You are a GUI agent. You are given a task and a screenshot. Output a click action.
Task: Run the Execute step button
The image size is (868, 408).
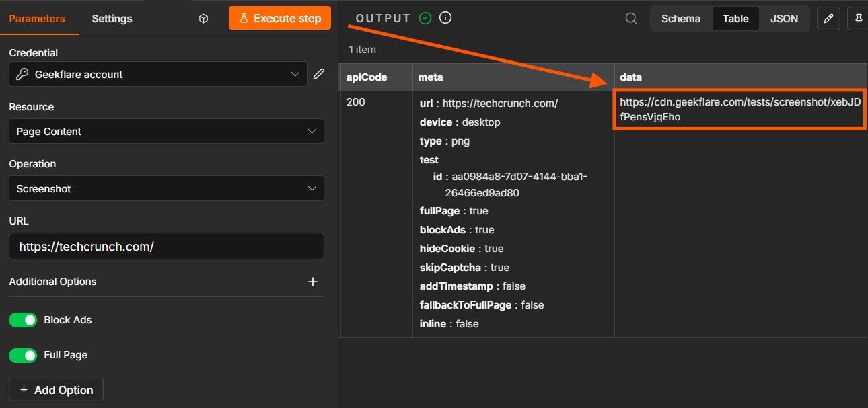[280, 18]
